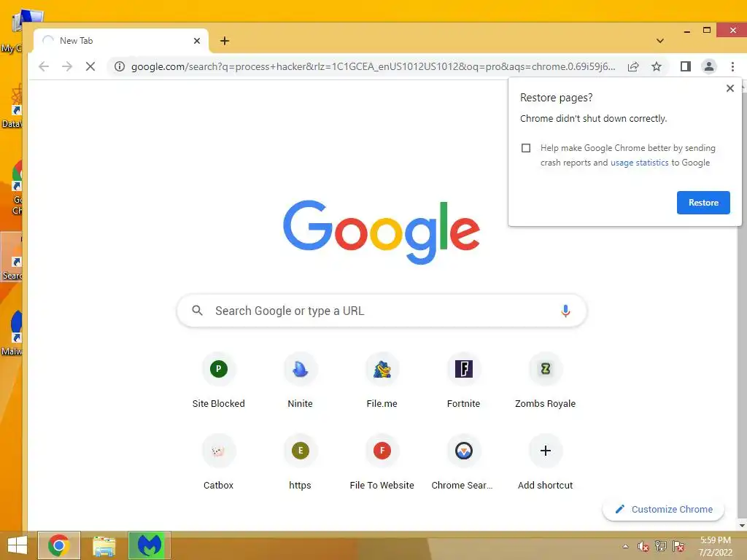Viewport: 747px width, 560px height.
Task: View site information icon in address bar
Action: coord(120,66)
